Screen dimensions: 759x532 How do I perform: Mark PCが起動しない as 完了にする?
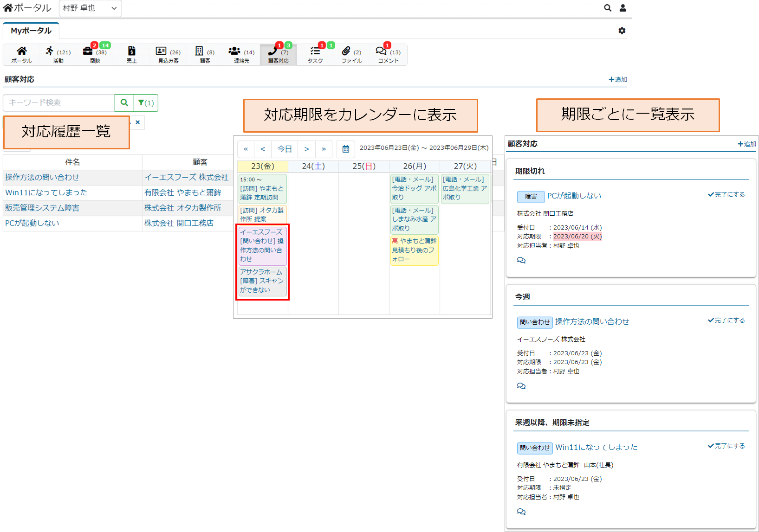[726, 195]
